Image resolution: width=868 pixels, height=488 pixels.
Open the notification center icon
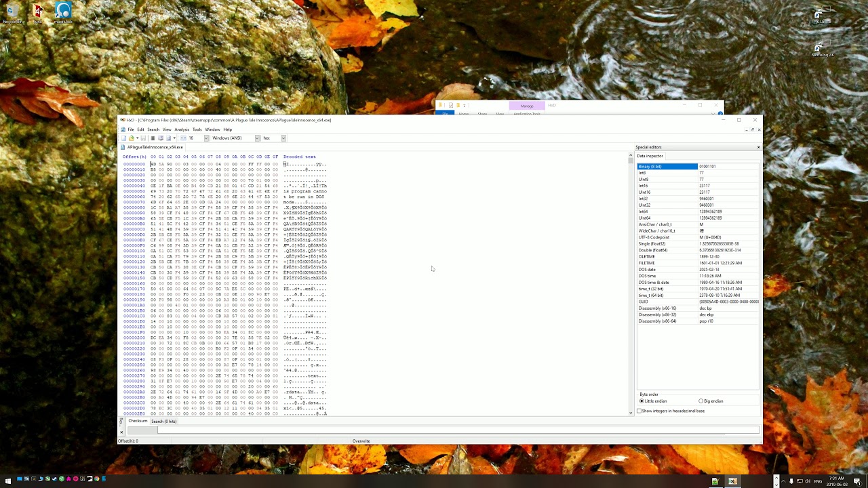point(857,481)
